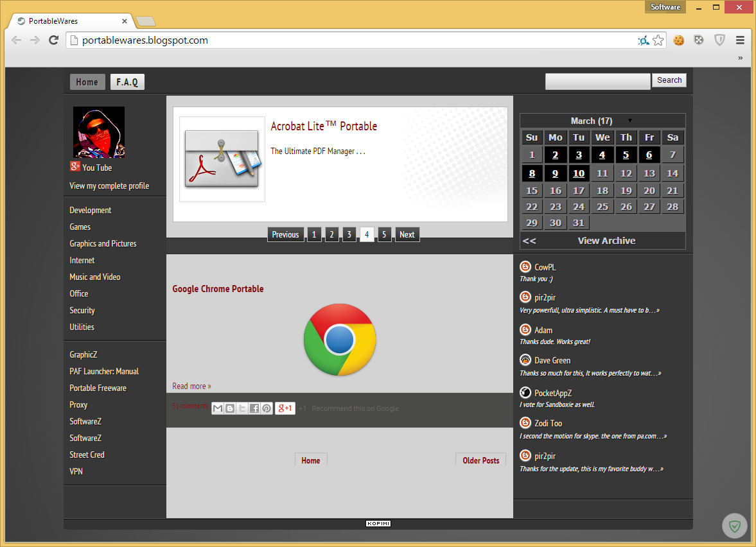Share the post to Facebook
This screenshot has width=756, height=547.
click(x=254, y=408)
